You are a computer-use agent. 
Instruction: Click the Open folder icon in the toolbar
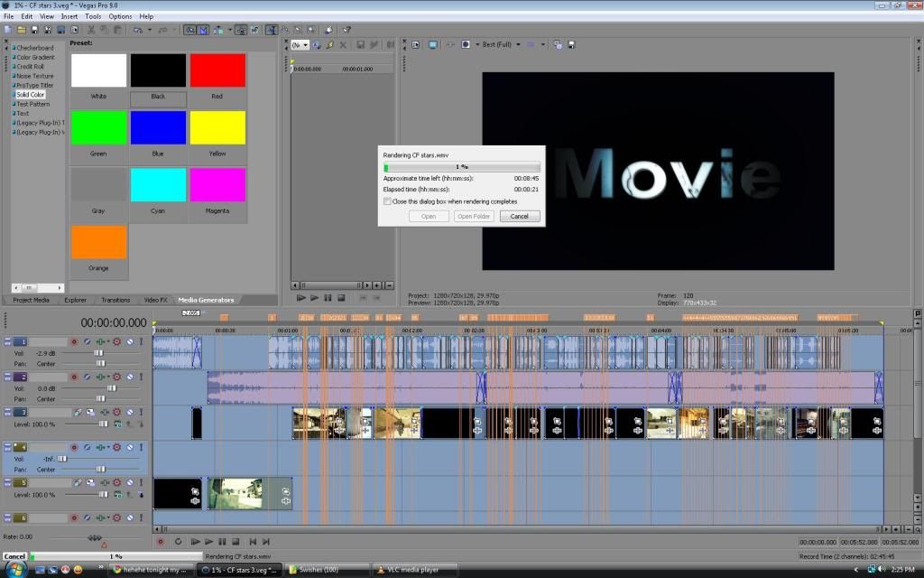click(x=20, y=30)
